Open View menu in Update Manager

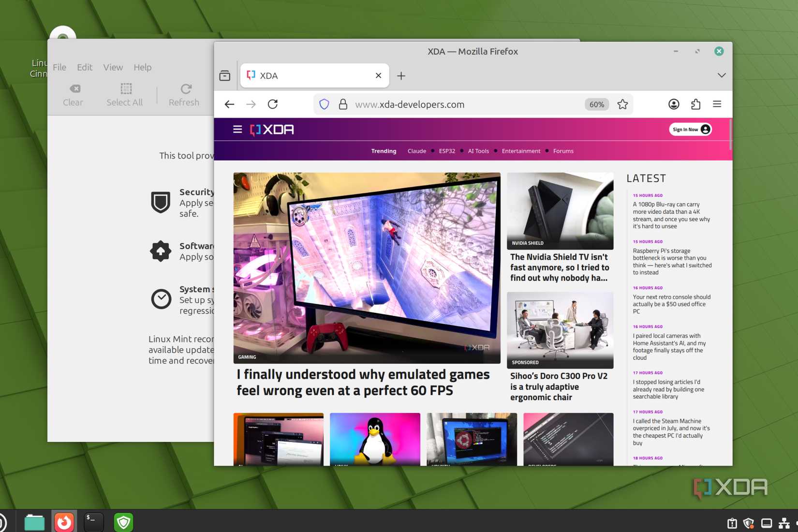tap(113, 67)
